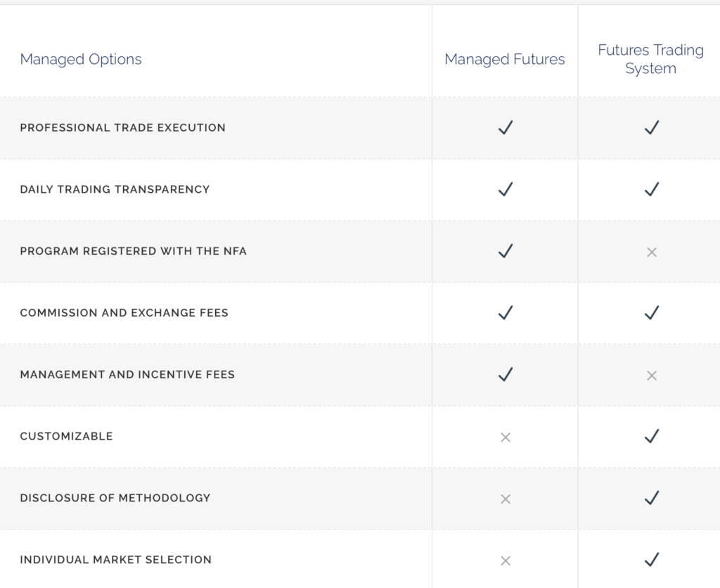Click the Management and Incentive Fees label
Image resolution: width=720 pixels, height=588 pixels.
(127, 374)
